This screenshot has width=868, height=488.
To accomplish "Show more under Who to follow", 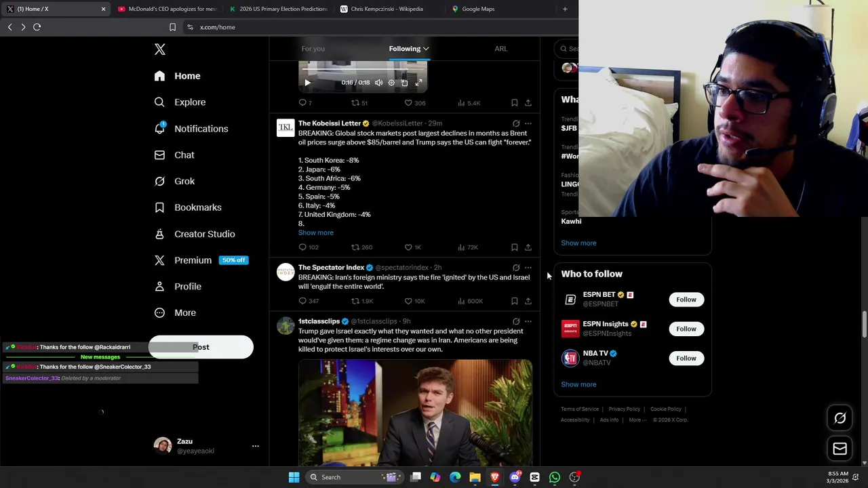I will (578, 384).
